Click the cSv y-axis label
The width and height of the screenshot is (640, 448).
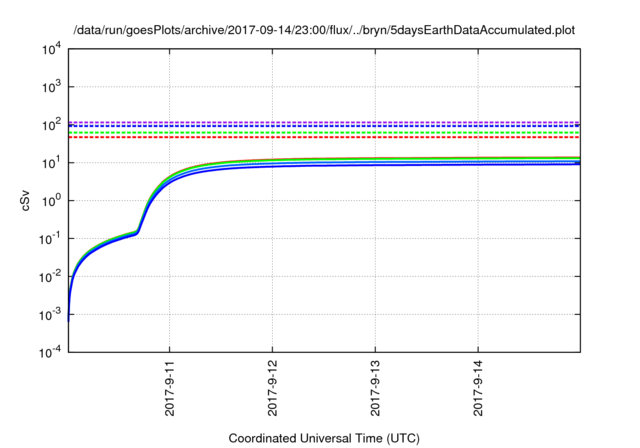(x=25, y=200)
